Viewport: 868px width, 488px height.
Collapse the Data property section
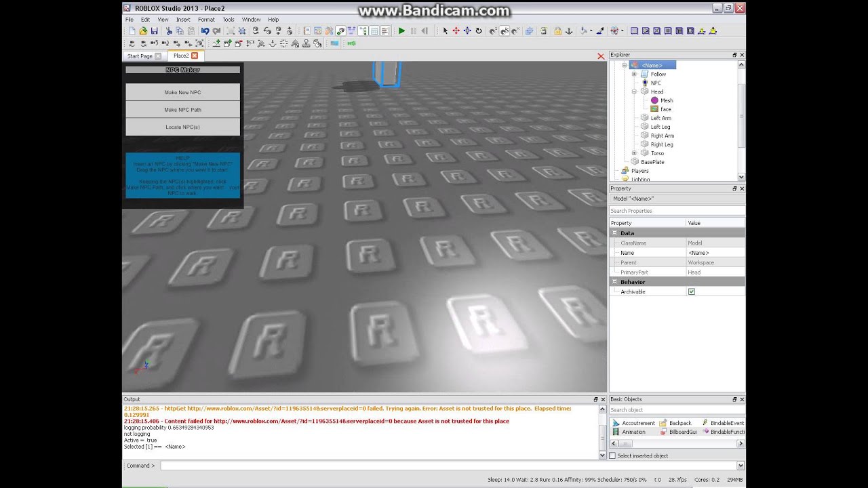pyautogui.click(x=615, y=233)
